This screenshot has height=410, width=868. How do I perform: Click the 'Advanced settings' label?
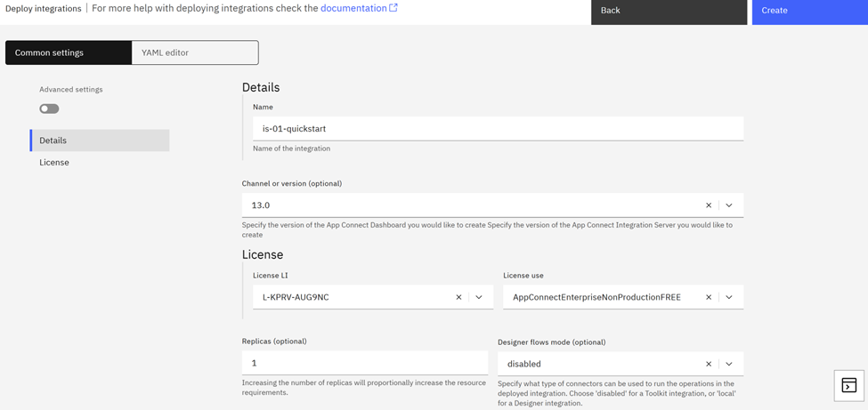click(x=71, y=89)
